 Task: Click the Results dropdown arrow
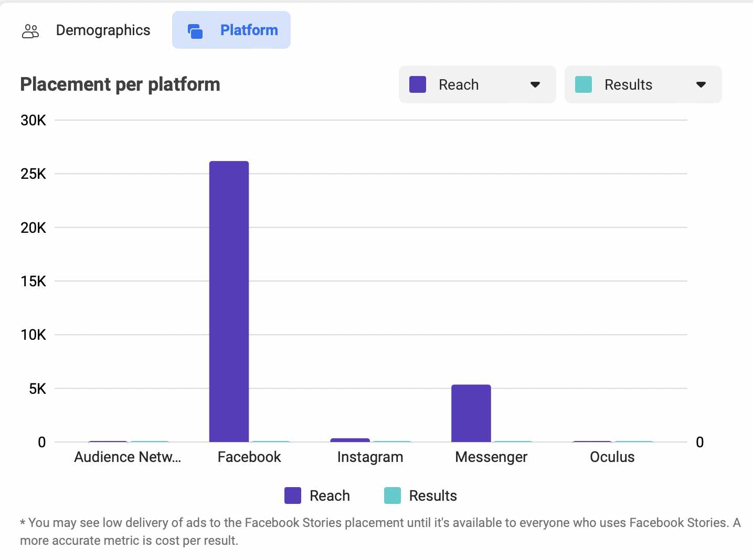tap(701, 84)
